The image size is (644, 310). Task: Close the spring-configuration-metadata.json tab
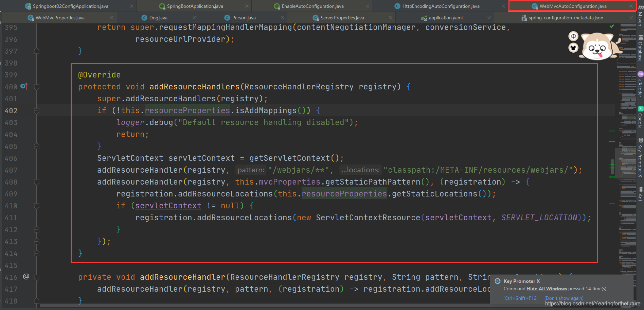click(x=631, y=18)
